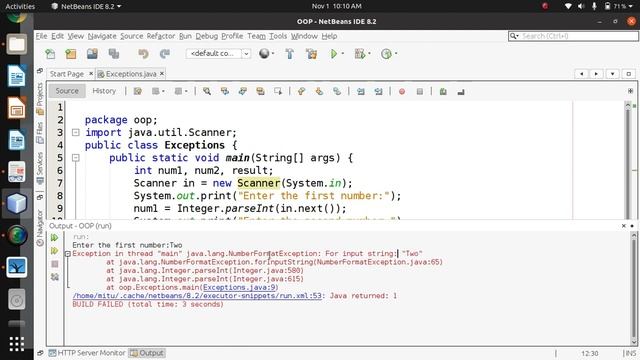Toggle highlight search in editor toolbar
640x360 pixels.
click(x=260, y=91)
